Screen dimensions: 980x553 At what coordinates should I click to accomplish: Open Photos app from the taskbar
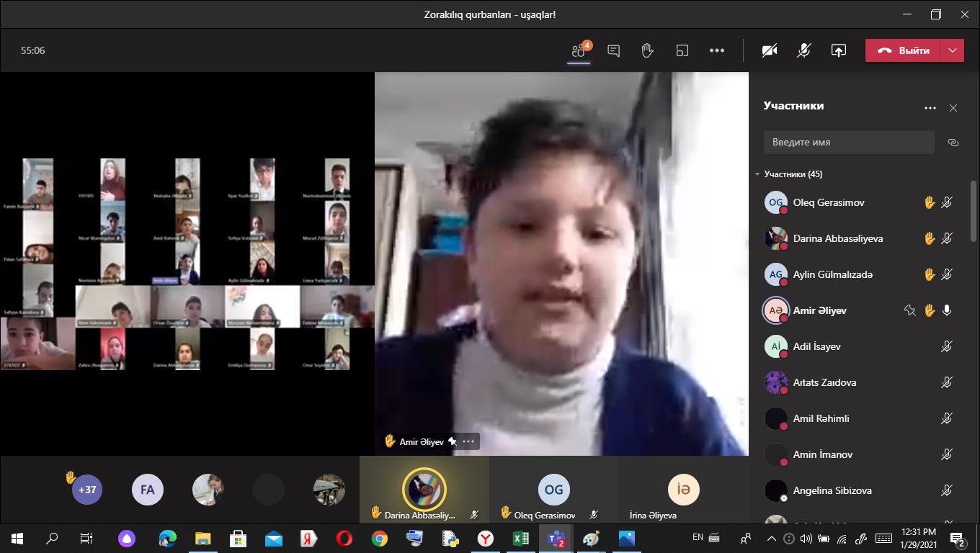click(x=626, y=539)
